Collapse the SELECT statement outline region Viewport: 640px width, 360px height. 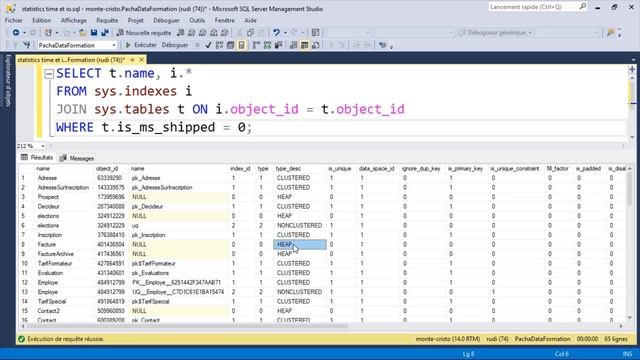[49, 74]
